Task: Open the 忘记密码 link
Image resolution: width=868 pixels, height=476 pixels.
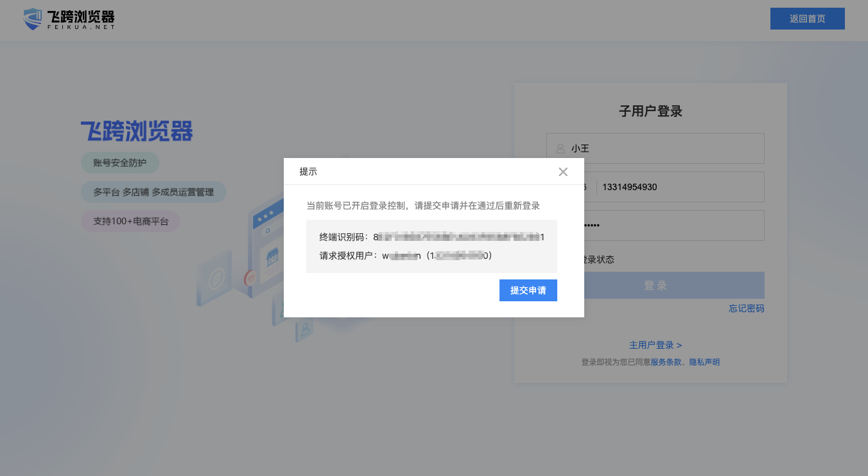Action: tap(747, 308)
